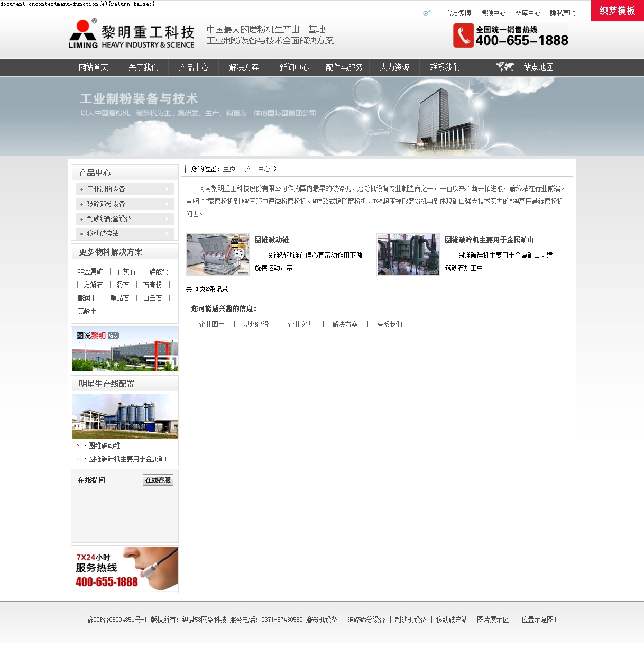
Task: Select 工业制粉设备 in the product sidebar
Action: coord(106,189)
